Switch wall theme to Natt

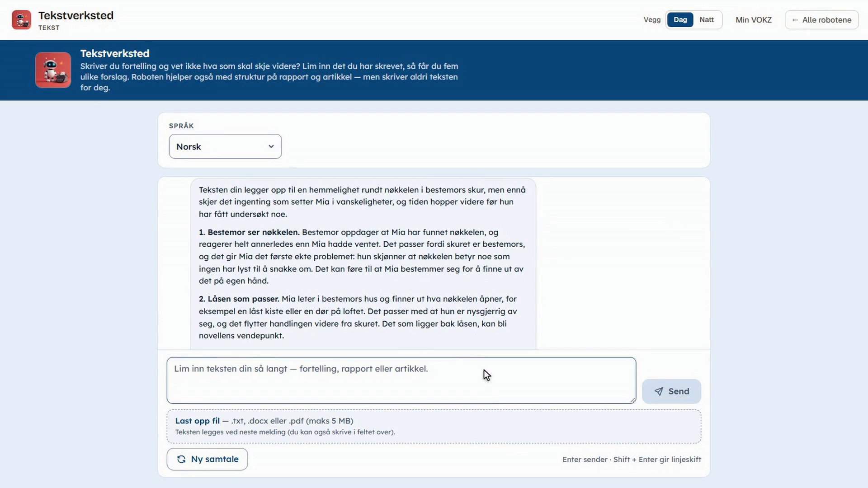click(x=707, y=20)
